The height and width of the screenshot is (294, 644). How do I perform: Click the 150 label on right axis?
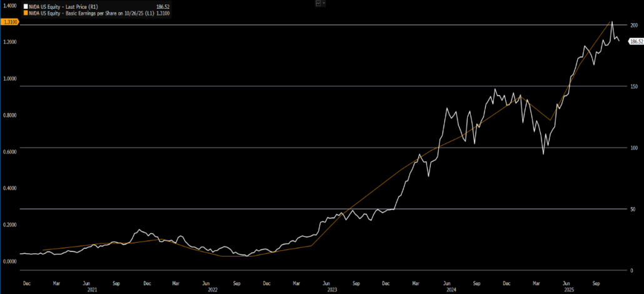pyautogui.click(x=633, y=86)
